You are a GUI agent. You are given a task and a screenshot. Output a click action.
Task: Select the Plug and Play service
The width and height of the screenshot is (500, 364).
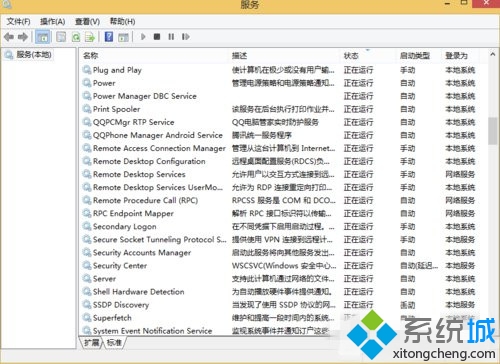(117, 70)
